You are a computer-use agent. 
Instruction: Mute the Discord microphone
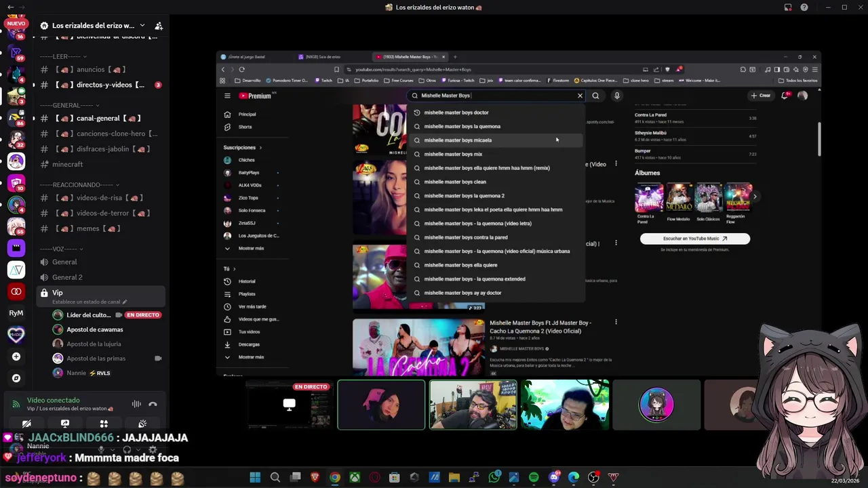tap(101, 449)
